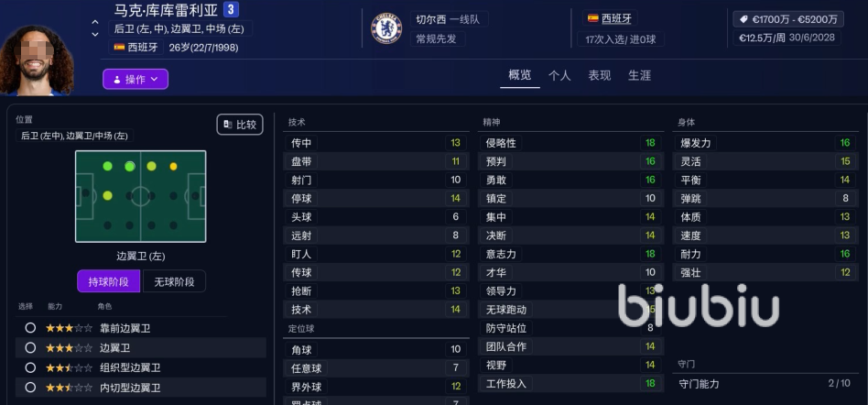Viewport: 868px width, 405px height.
Task: Switch to the 无球阶段 phase toggle
Action: click(x=175, y=281)
